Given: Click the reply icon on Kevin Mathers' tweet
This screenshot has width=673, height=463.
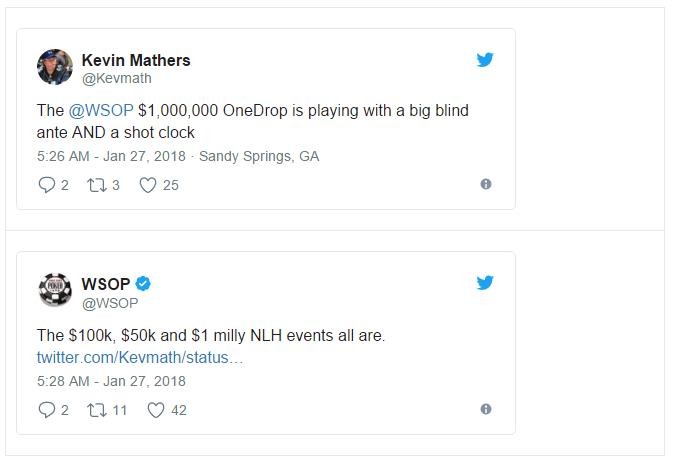Looking at the screenshot, I should click(x=46, y=185).
